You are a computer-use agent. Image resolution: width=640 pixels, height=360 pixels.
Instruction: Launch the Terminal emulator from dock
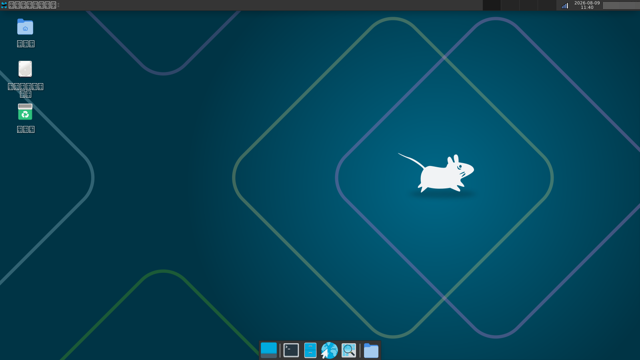point(291,350)
